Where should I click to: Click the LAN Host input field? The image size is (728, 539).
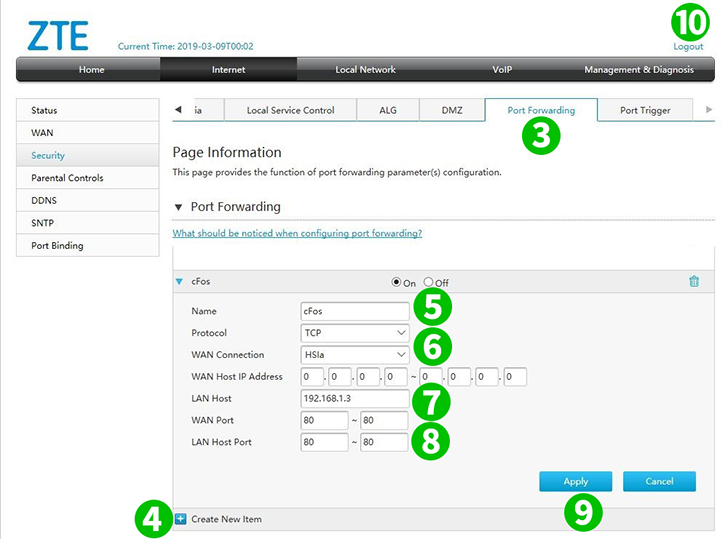tap(355, 398)
